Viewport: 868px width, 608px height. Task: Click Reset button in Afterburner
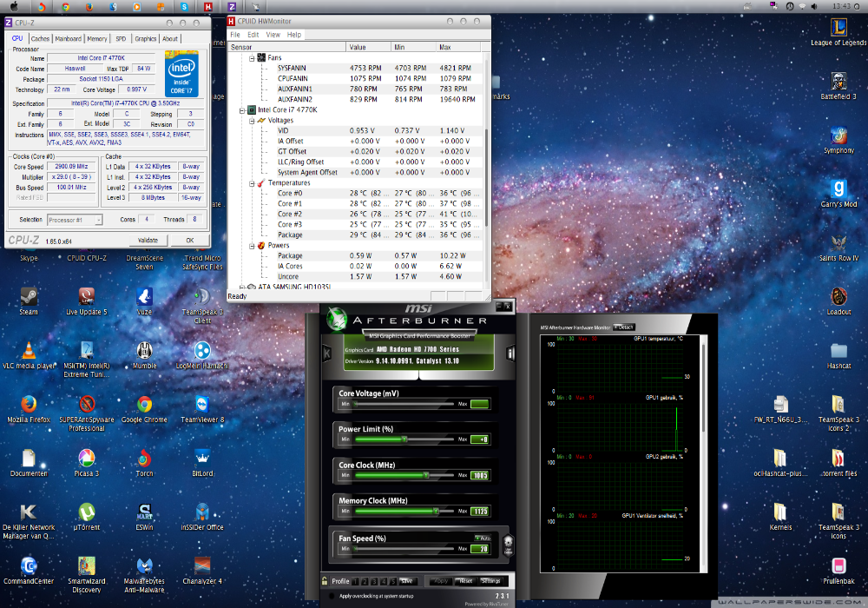coord(466,581)
